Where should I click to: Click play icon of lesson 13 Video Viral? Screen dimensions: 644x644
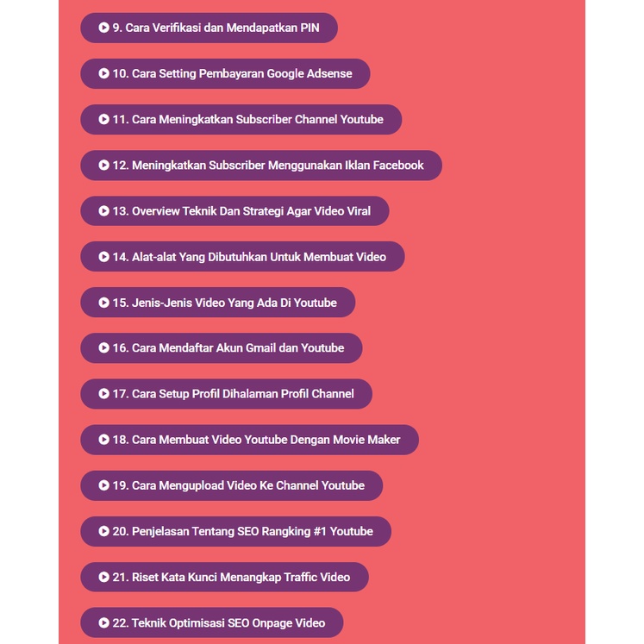click(x=103, y=211)
